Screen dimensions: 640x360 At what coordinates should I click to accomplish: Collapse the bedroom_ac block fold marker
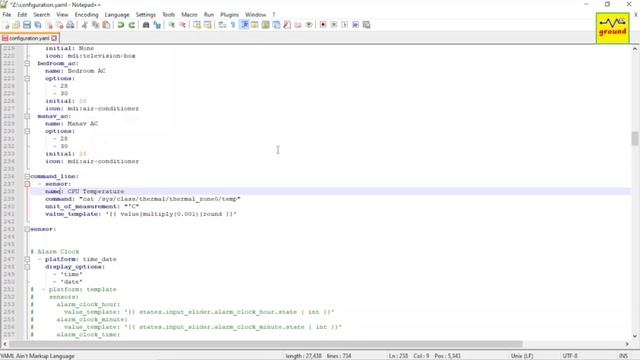tap(27, 63)
